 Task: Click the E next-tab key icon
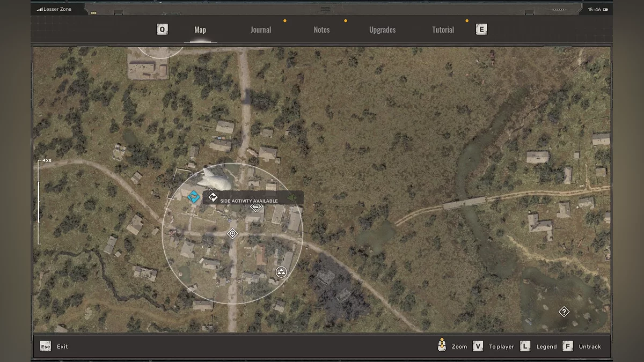481,29
